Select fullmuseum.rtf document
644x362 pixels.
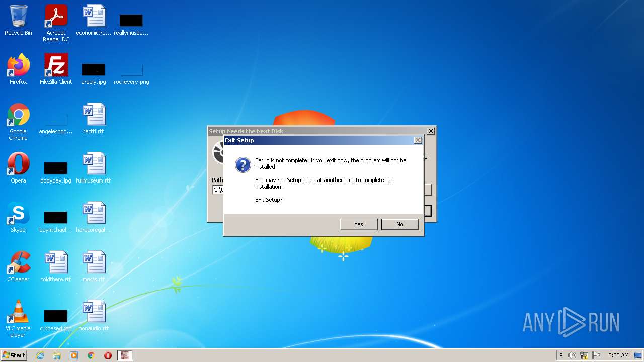(x=94, y=168)
